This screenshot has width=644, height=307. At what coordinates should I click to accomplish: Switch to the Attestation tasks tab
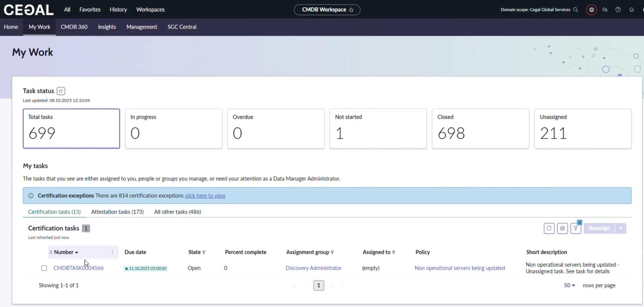coord(117,212)
